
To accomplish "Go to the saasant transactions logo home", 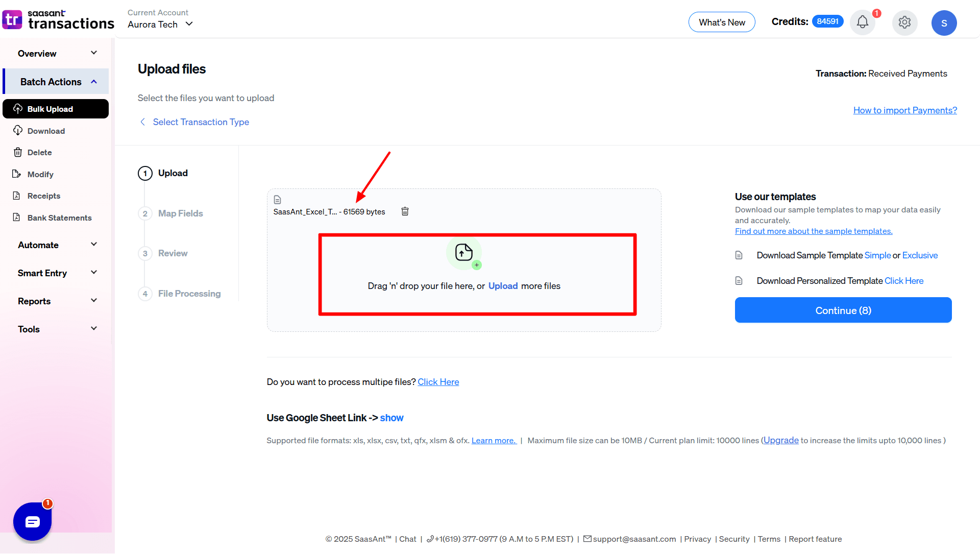I will pos(58,19).
